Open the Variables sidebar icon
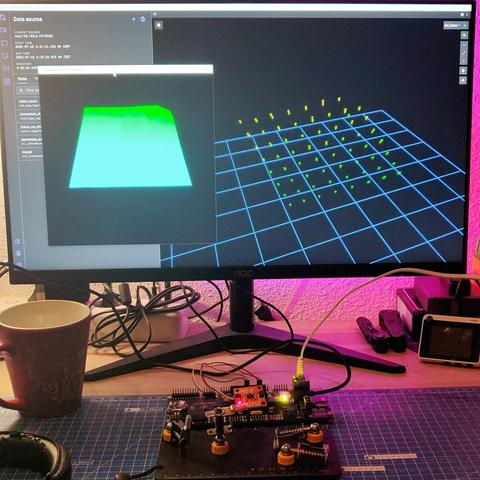This screenshot has width=480, height=480. click(x=6, y=69)
